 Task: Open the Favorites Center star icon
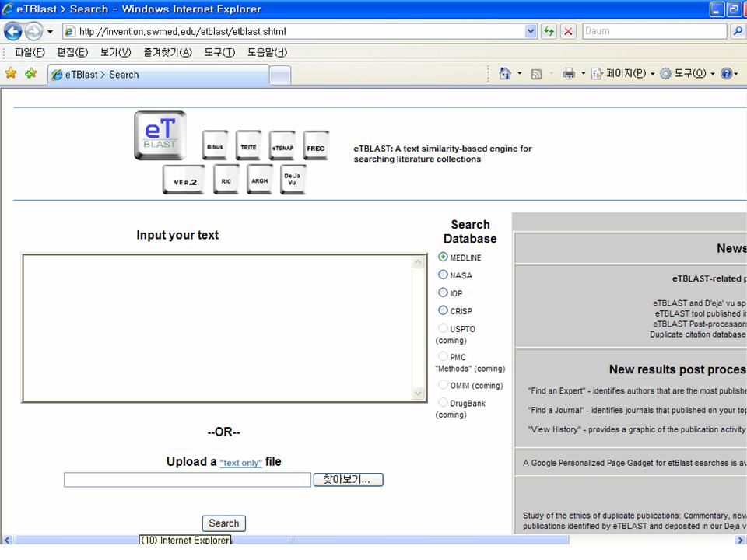click(x=10, y=73)
